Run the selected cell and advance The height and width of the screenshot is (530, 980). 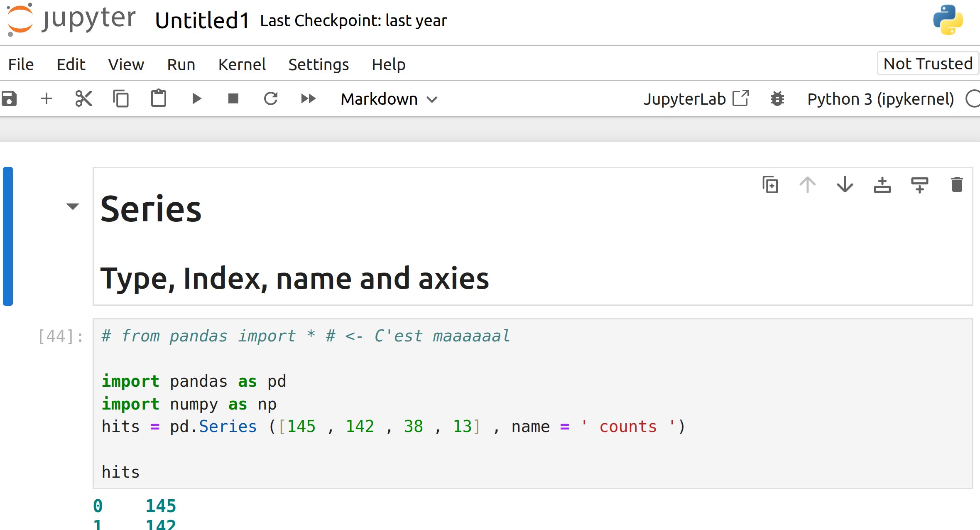[x=196, y=99]
